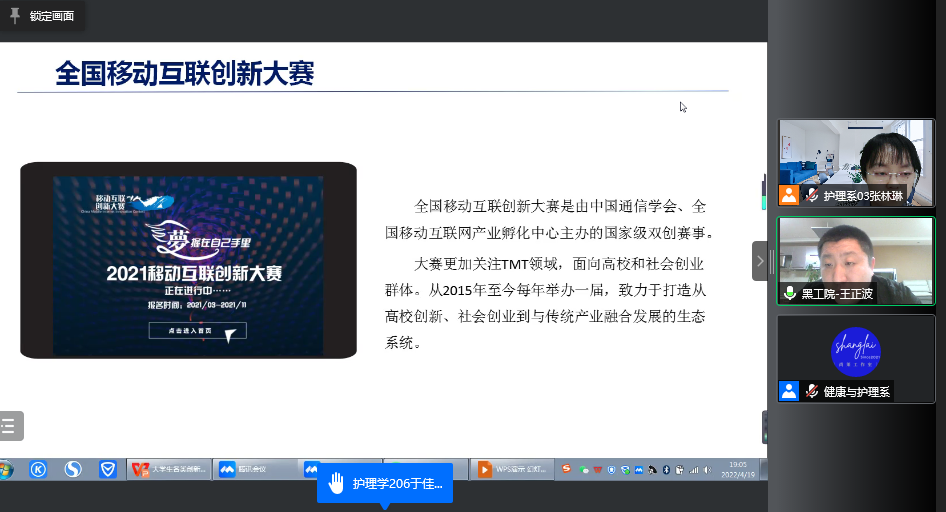Viewport: 946px width, 512px height.
Task: Click the 点击进入首页 button in the banner
Action: (x=197, y=331)
